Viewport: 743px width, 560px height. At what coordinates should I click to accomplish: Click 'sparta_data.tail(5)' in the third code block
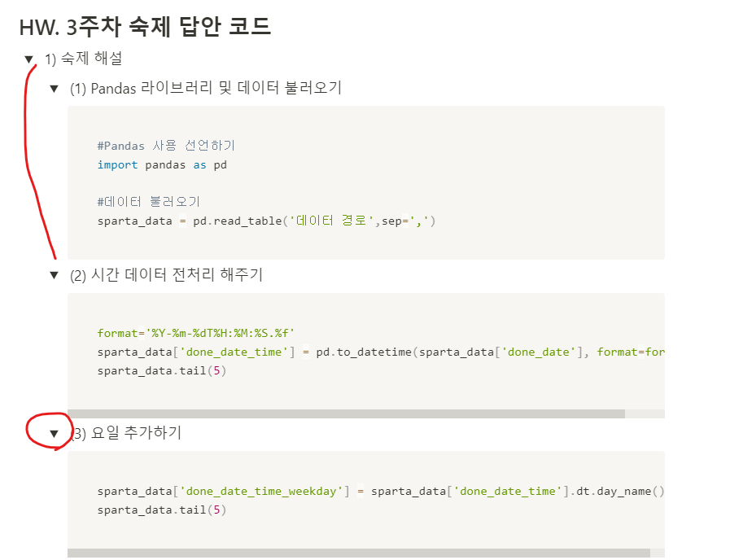[x=162, y=510]
